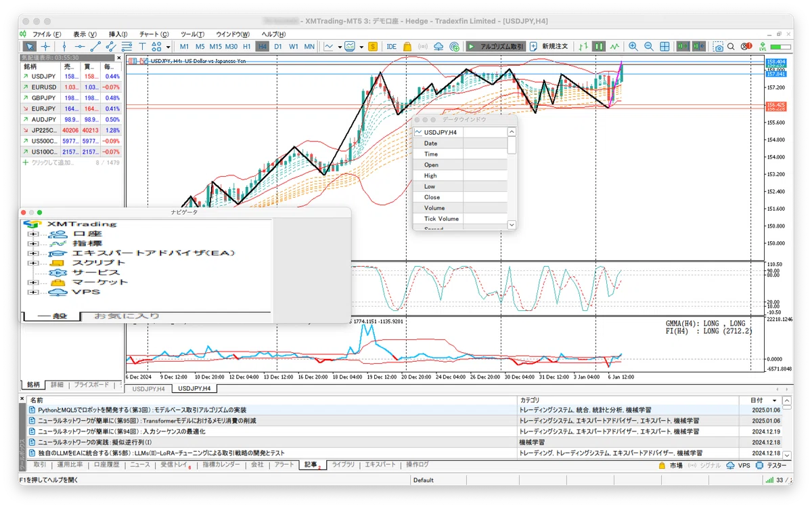Select the crosshair tool
812x508 pixels.
45,47
